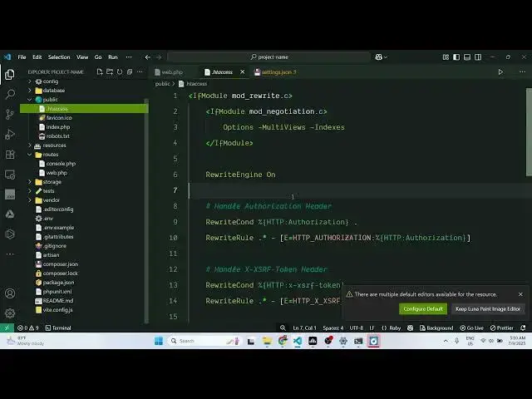This screenshot has height=399, width=532.
Task: Toggle the secondary side bar layout
Action: (x=478, y=57)
